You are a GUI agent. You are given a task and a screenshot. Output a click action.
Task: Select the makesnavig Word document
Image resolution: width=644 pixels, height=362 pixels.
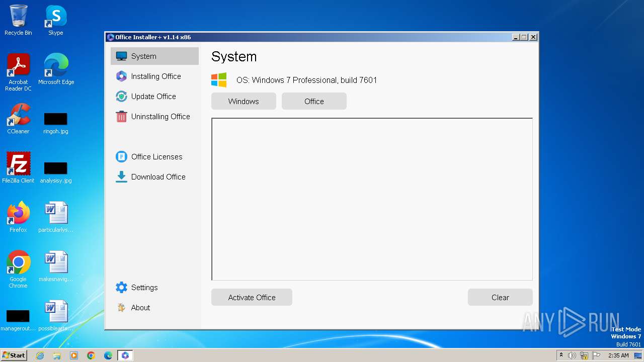point(56,266)
